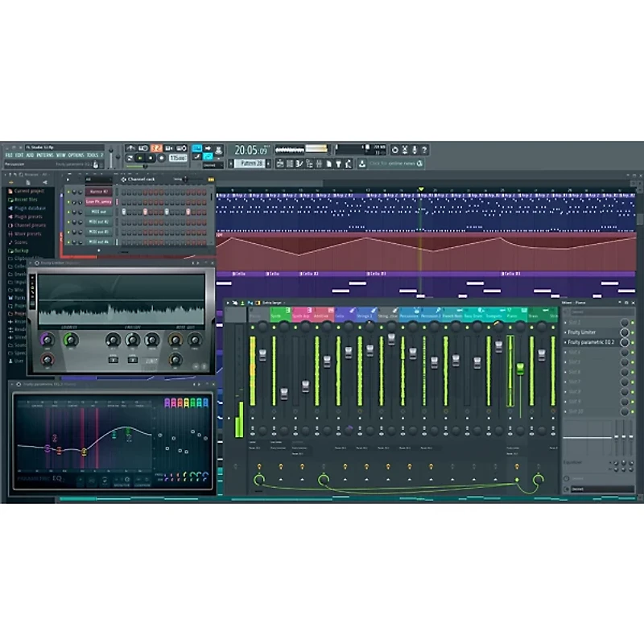Expand the Backup folder in the browser
The image size is (644, 644).
(19, 251)
